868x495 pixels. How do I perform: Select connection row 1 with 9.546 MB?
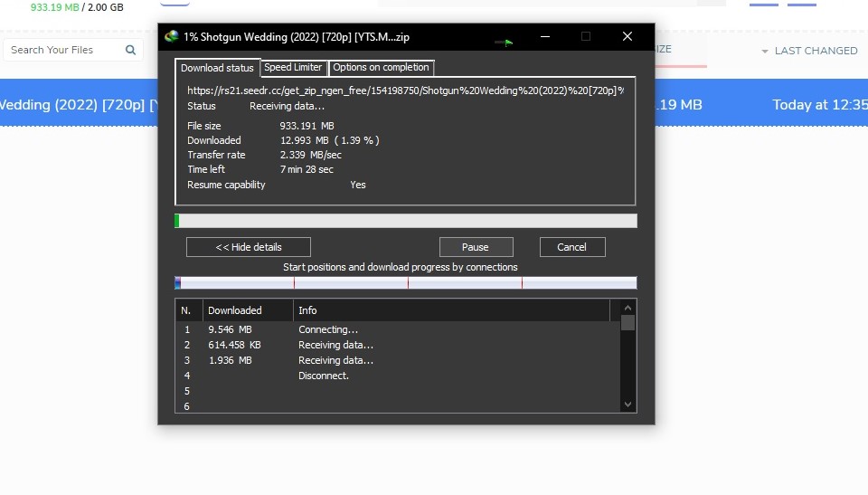(x=399, y=329)
